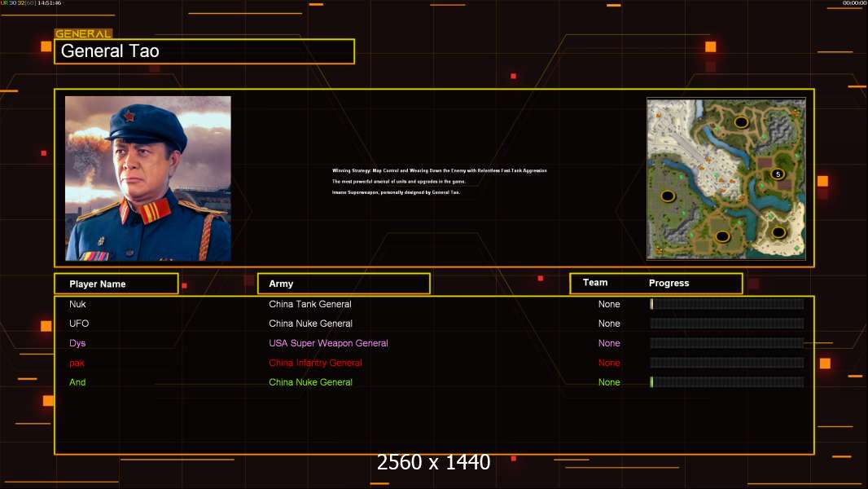Click UFO's "China Nuke General" army entry

tap(310, 324)
